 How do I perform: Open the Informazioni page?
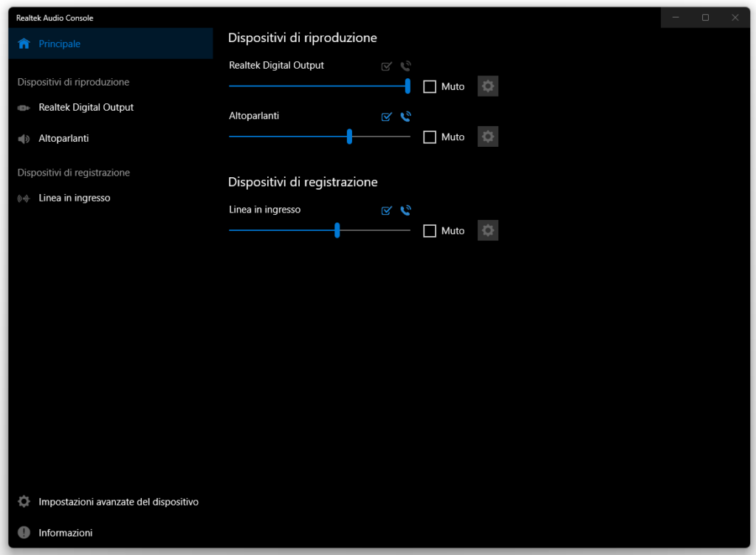pyautogui.click(x=111, y=533)
